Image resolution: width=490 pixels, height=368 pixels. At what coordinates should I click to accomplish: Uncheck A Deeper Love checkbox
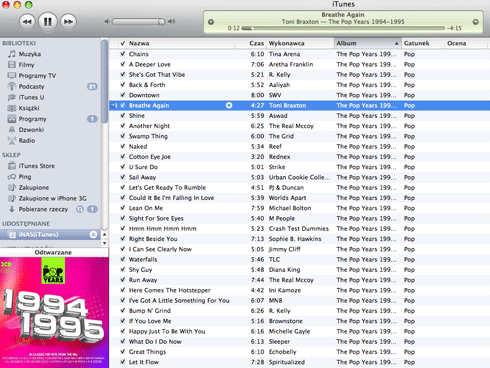point(123,64)
